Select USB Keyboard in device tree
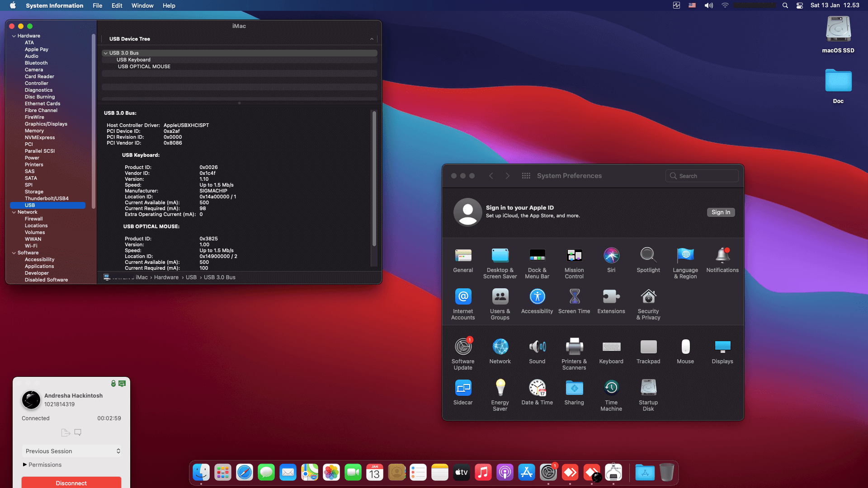 coord(133,60)
